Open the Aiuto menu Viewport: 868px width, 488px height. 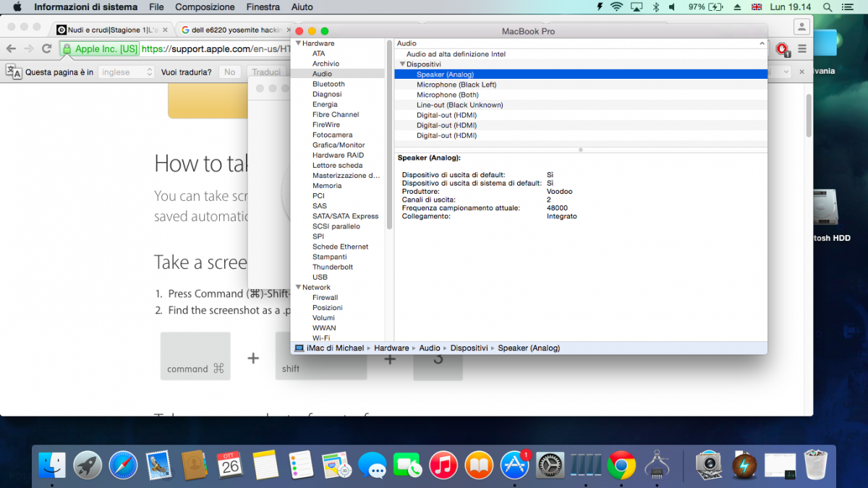tap(302, 7)
